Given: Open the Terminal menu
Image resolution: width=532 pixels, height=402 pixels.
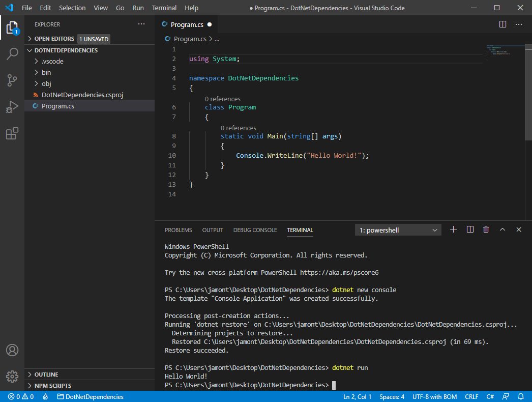Looking at the screenshot, I should pyautogui.click(x=164, y=8).
